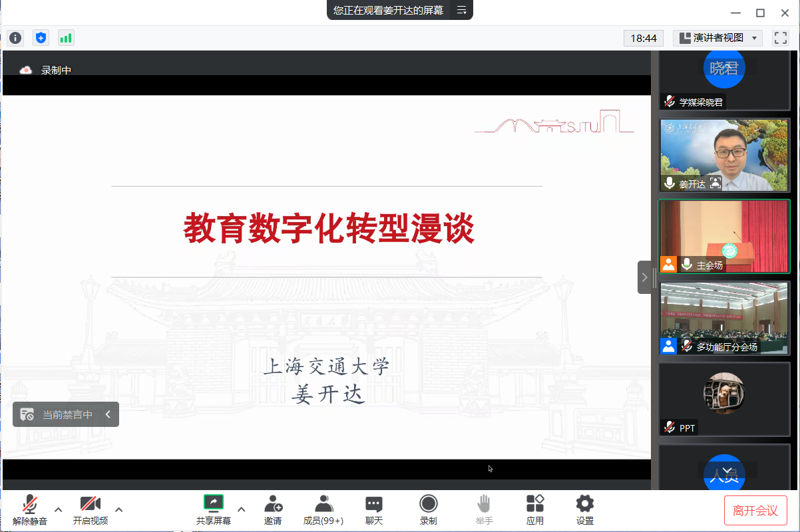Unmute microphone (解除静音)
The width and height of the screenshot is (800, 532).
click(x=30, y=510)
